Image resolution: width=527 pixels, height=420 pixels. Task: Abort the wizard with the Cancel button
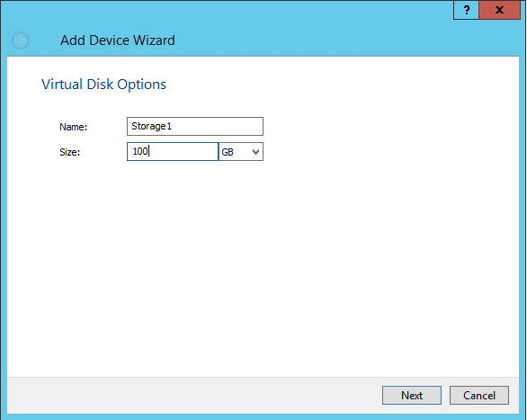479,395
